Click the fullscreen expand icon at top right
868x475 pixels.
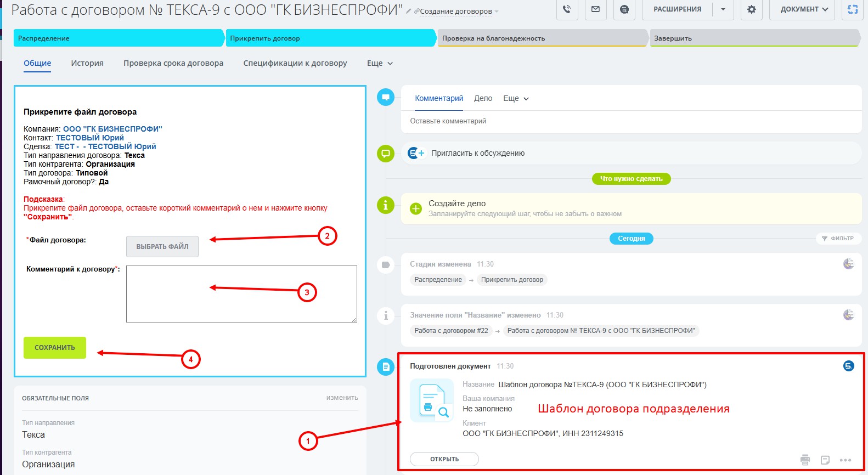(853, 9)
